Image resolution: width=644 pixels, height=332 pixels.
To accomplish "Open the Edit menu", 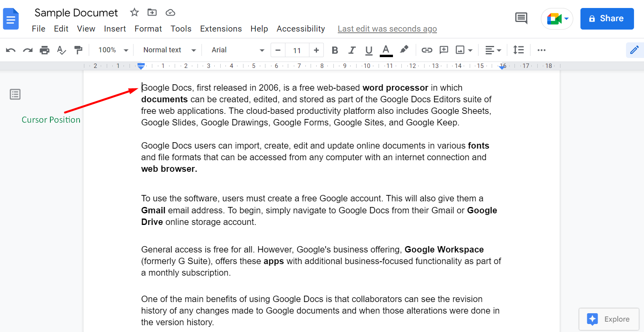I will [x=61, y=29].
